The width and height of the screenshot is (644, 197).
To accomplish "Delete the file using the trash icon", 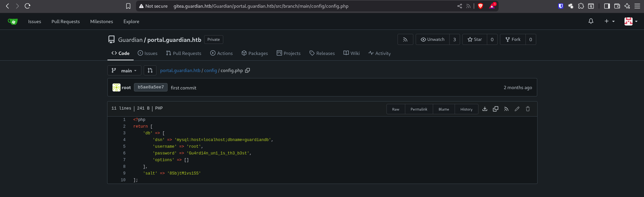I will [x=527, y=109].
